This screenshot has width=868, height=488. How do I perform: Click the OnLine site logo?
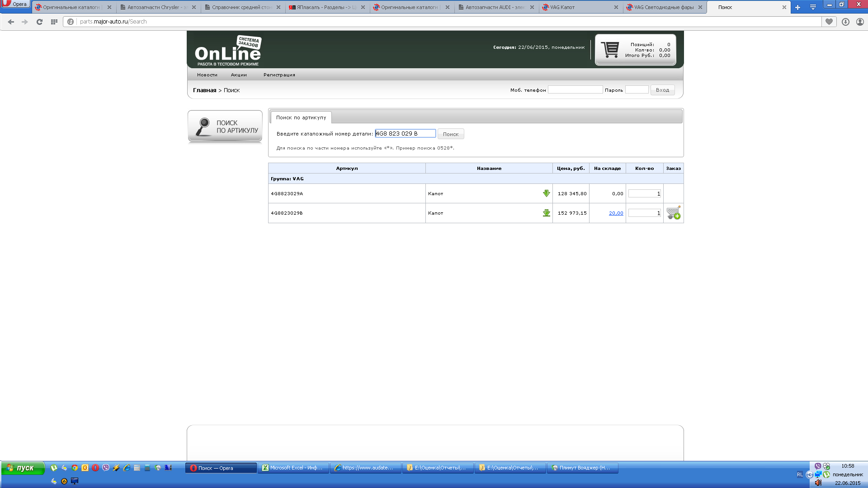click(228, 51)
